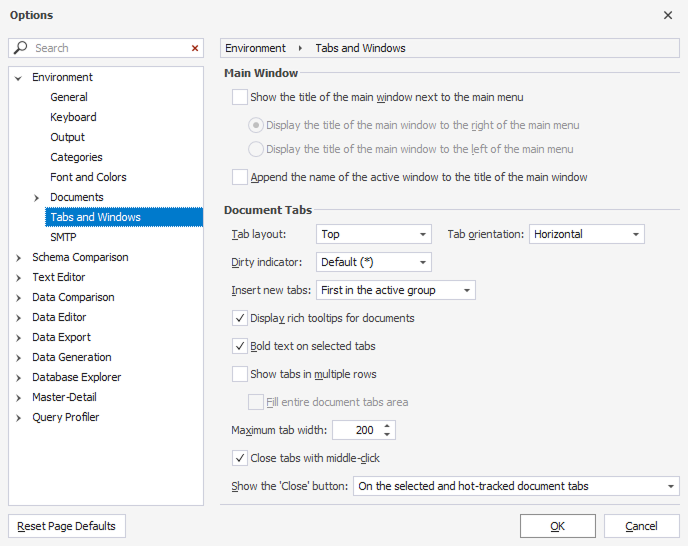
Task: Expand the Data Editor node
Action: click(18, 318)
